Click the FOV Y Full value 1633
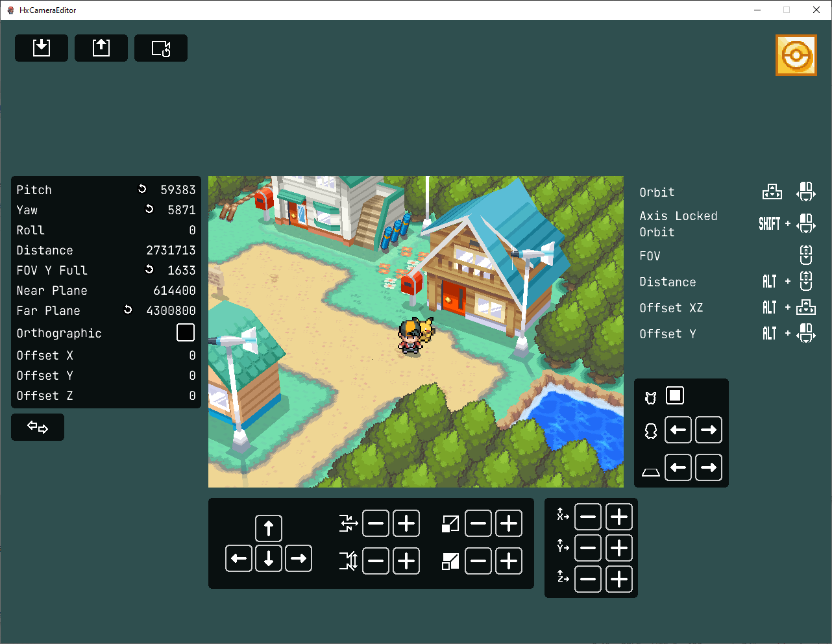 (x=182, y=270)
